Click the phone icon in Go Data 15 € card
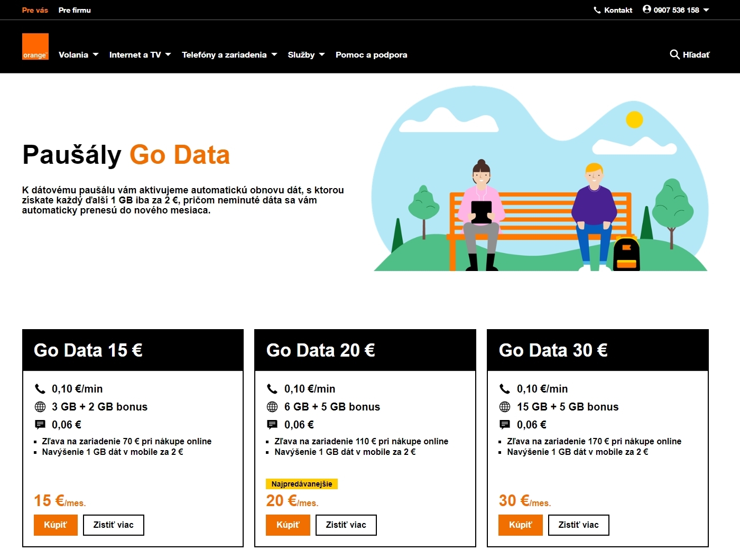The height and width of the screenshot is (560, 740). tap(40, 389)
